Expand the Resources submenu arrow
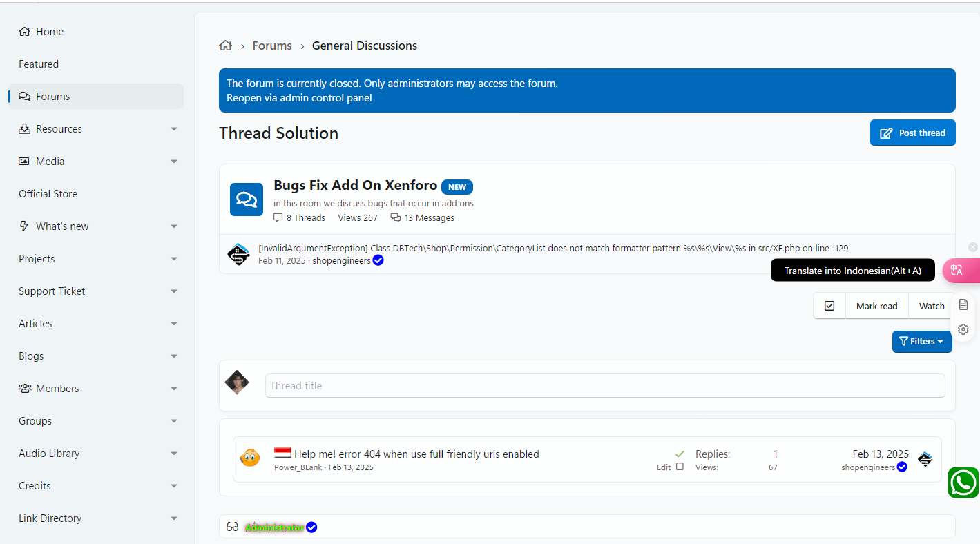Viewport: 980px width, 544px height. 174,129
